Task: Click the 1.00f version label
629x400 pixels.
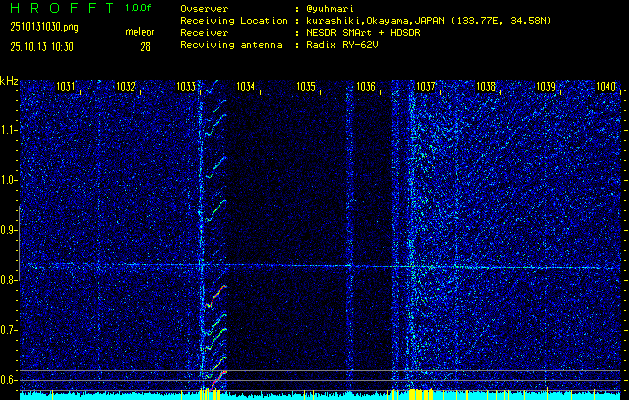Action: click(138, 8)
